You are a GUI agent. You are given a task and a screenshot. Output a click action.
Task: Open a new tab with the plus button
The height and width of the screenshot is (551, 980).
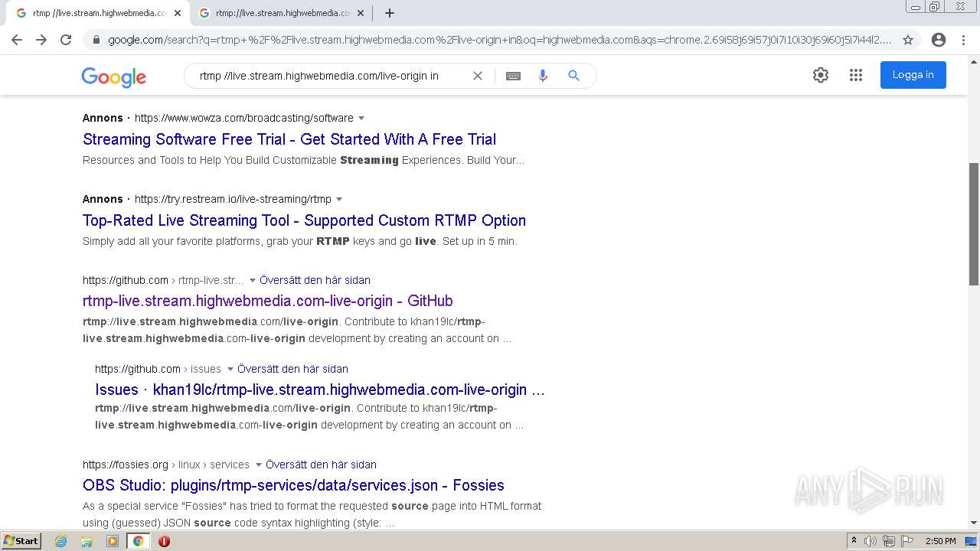(x=390, y=13)
